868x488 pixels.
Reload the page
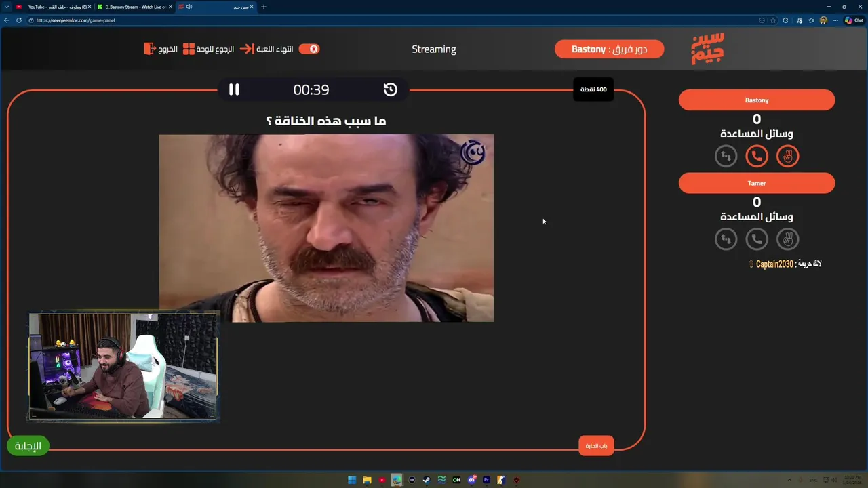19,20
